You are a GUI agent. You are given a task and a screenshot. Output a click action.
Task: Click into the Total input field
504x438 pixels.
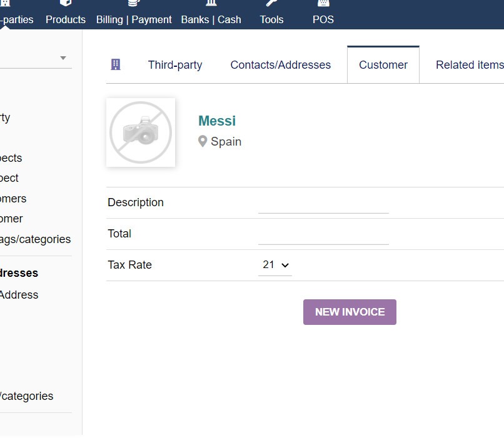tap(323, 235)
